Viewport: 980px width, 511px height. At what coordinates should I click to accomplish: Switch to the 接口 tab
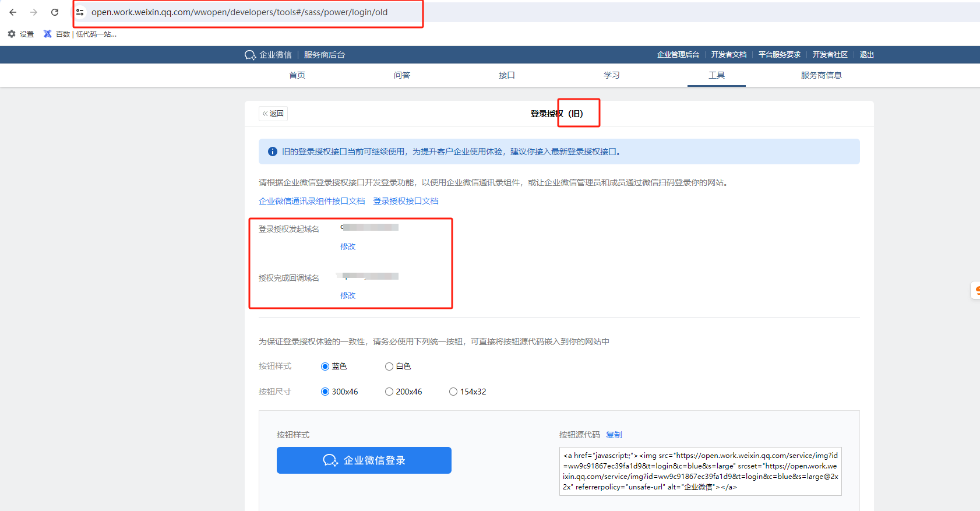coord(506,75)
